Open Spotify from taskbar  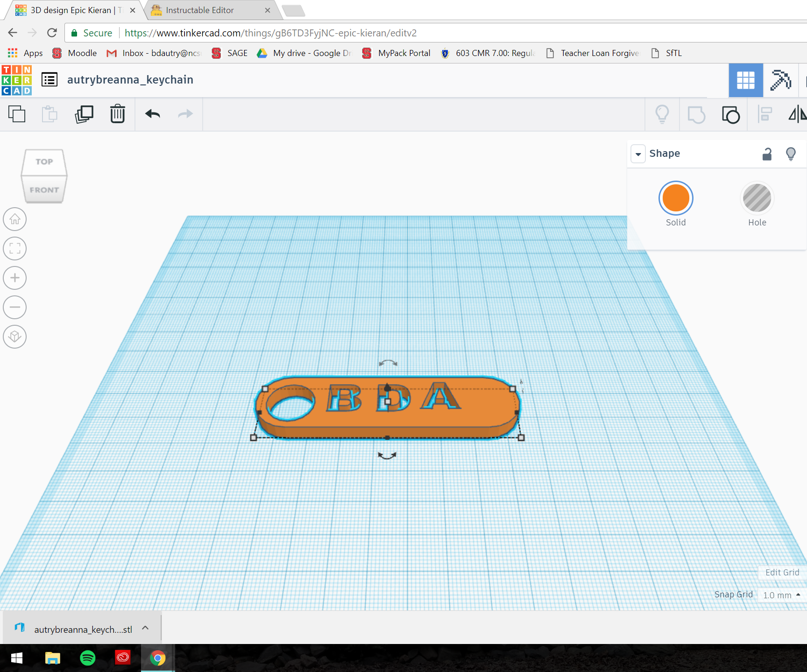pyautogui.click(x=88, y=658)
